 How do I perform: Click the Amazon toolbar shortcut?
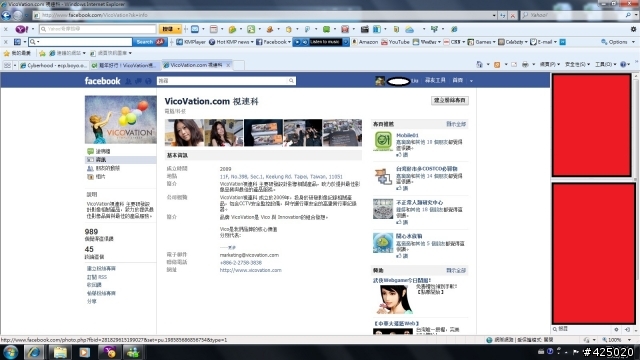point(365,42)
